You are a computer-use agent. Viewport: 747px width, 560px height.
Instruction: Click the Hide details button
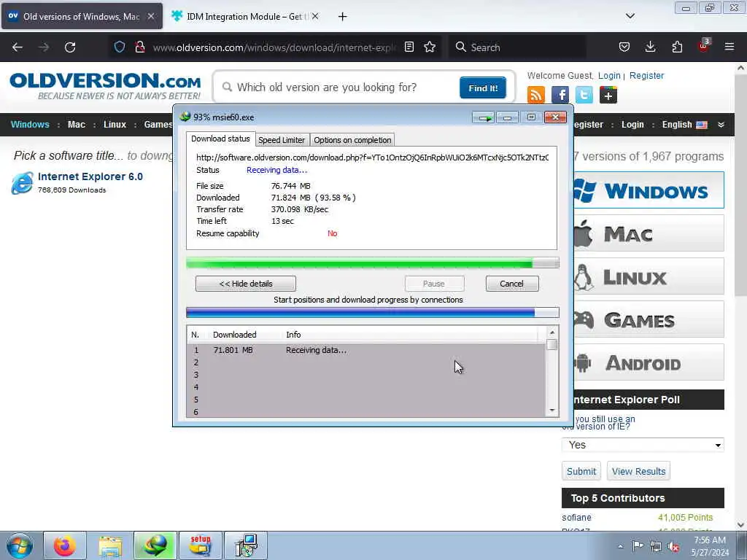coord(246,284)
